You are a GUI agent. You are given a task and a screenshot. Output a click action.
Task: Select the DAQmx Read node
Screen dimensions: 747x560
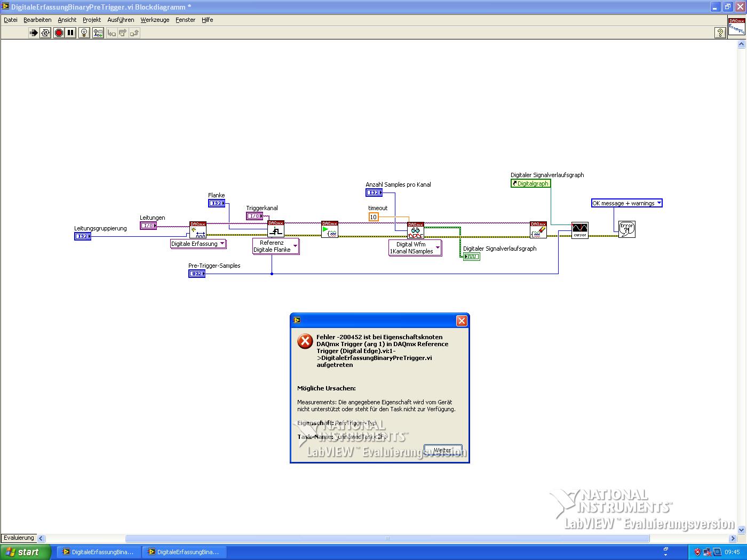point(416,230)
